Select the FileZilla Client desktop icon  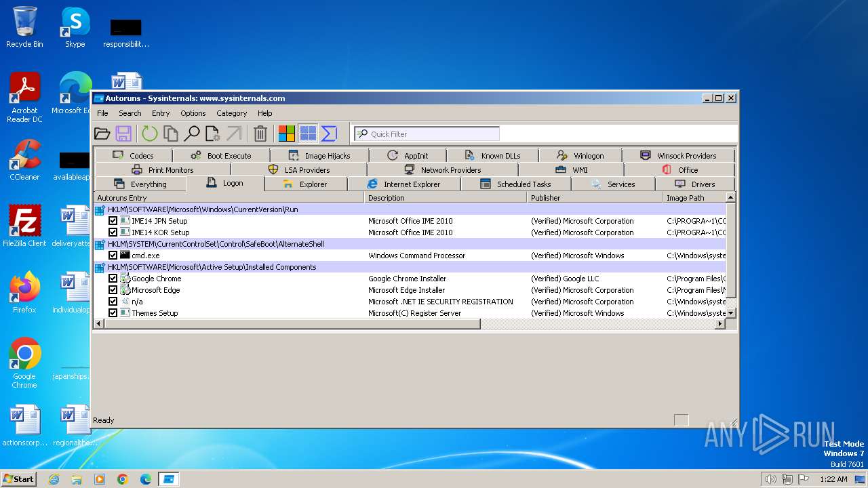pos(24,226)
